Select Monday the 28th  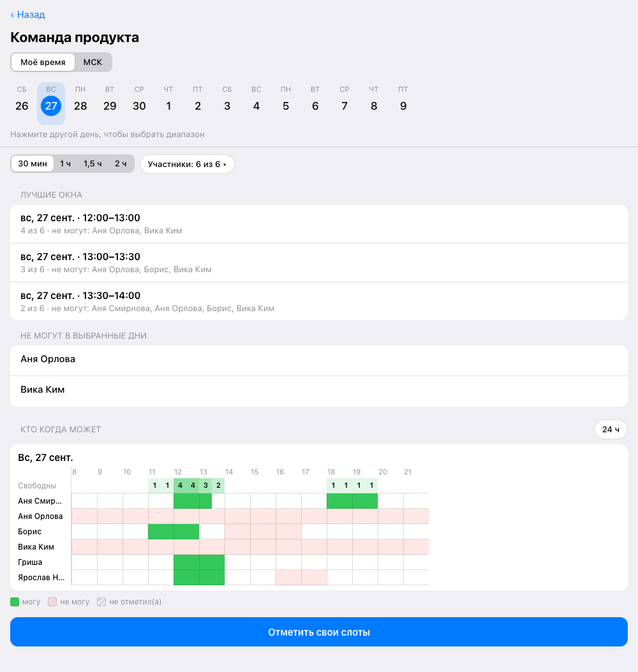coord(80,103)
